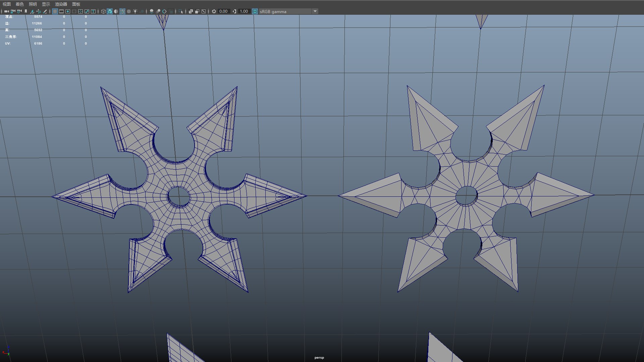Image resolution: width=644 pixels, height=362 pixels.
Task: Open the 渲染器 (Renderer) menu
Action: point(61,4)
